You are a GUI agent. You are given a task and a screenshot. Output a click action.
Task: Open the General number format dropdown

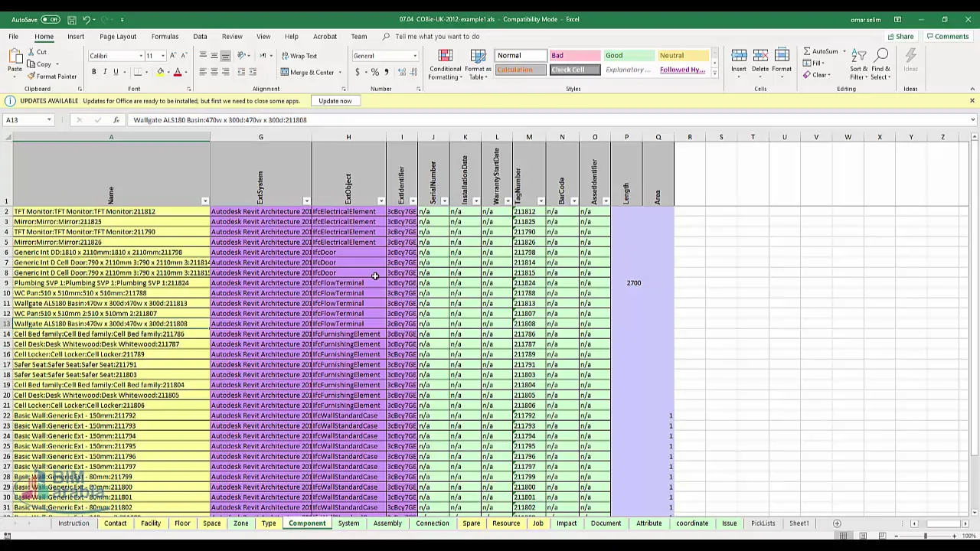click(x=415, y=56)
